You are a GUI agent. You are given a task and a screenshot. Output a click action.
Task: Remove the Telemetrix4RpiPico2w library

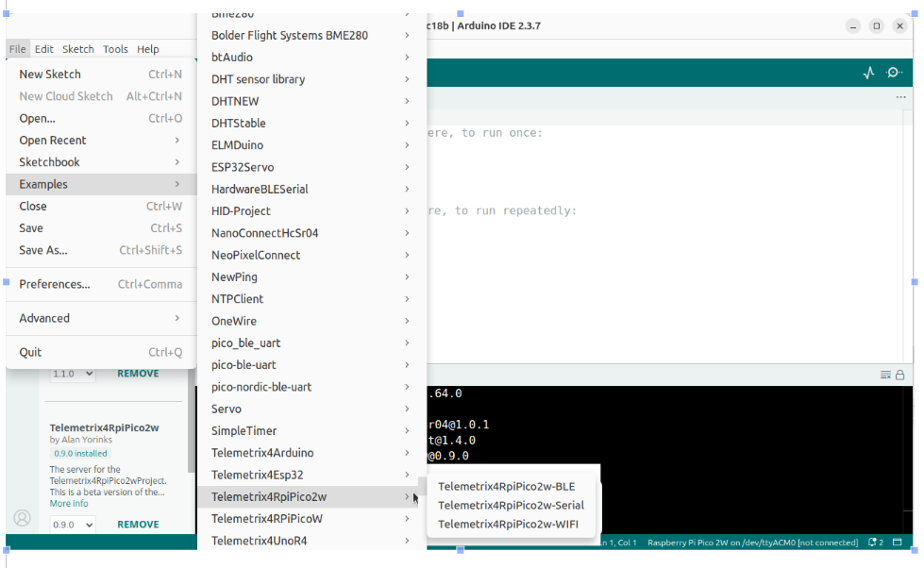[x=138, y=524]
